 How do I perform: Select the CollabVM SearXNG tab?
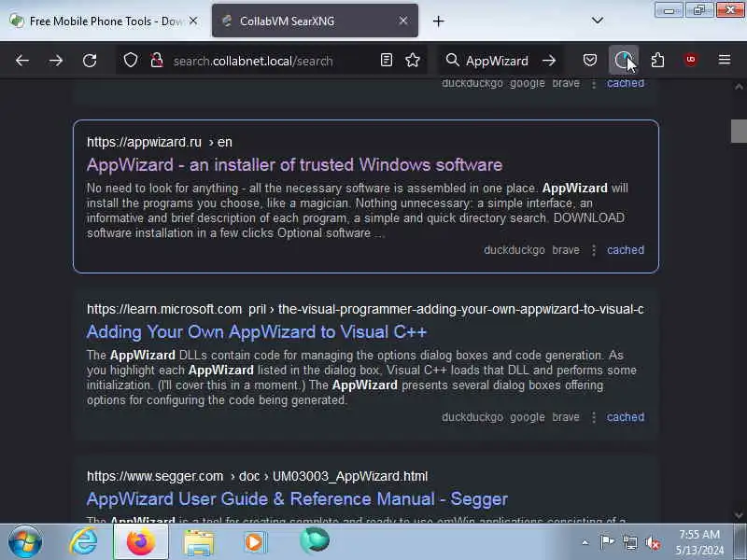pos(315,21)
